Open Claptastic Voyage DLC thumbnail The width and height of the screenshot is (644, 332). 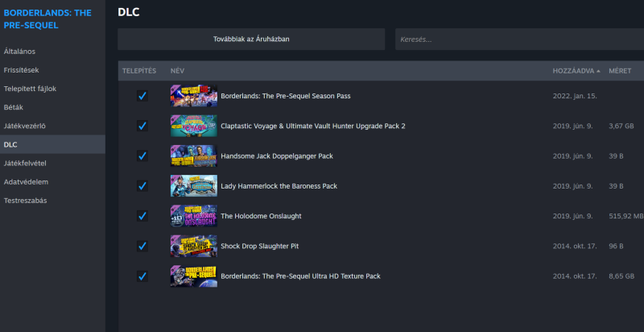[x=194, y=126]
